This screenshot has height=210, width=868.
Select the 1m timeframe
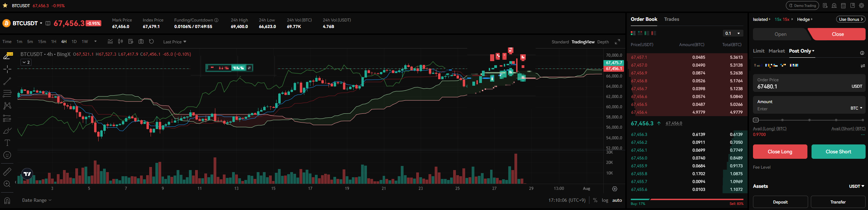20,42
